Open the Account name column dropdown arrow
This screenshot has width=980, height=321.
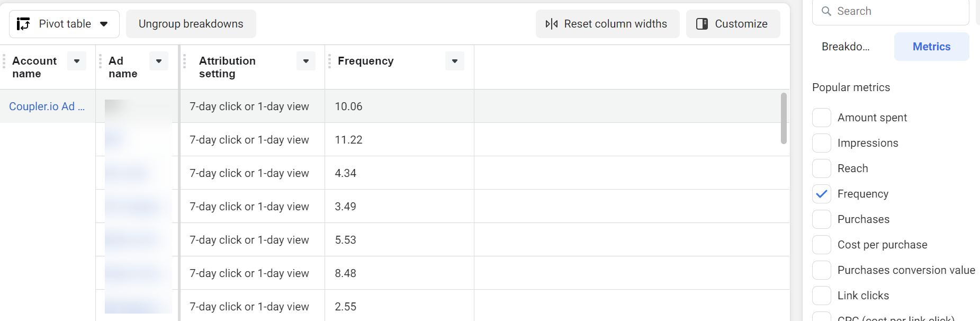pos(77,61)
